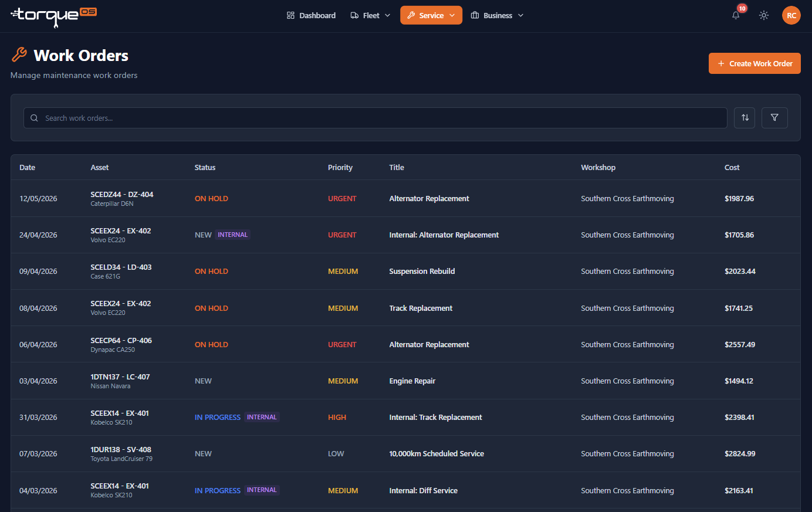Open the RC user avatar menu

point(791,15)
